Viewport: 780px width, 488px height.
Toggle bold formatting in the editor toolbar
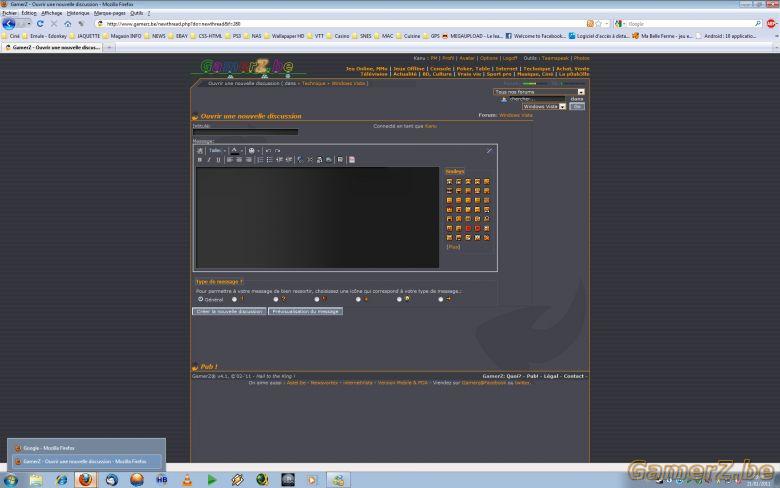(199, 160)
